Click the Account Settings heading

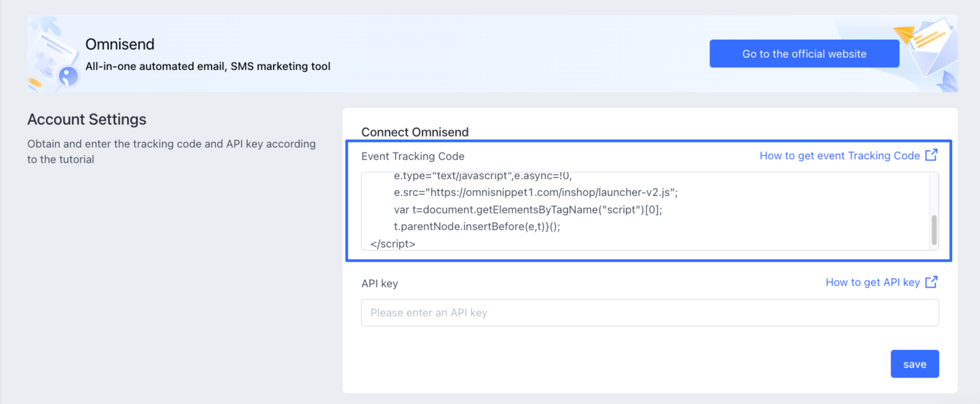point(87,119)
